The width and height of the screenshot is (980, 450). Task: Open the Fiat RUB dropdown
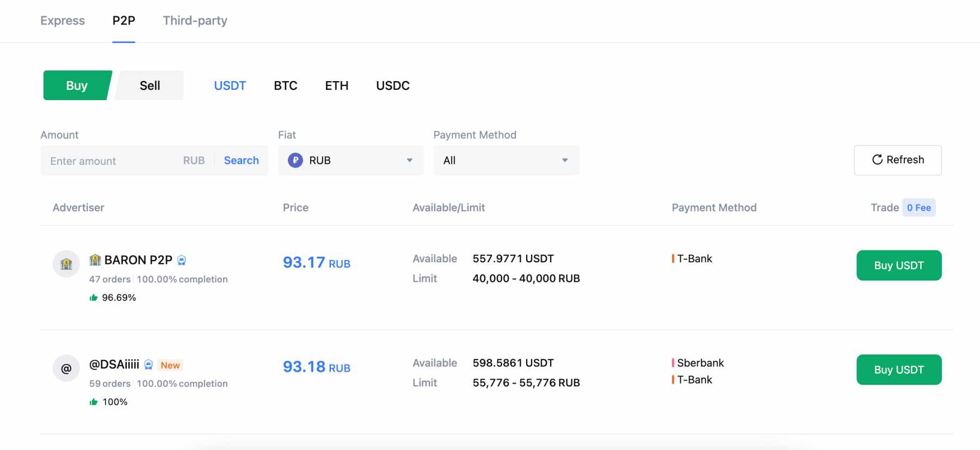(350, 161)
